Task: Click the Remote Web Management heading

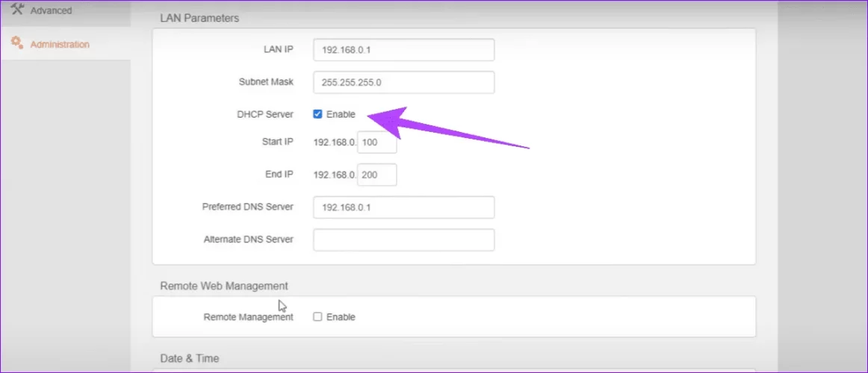Action: coord(224,286)
